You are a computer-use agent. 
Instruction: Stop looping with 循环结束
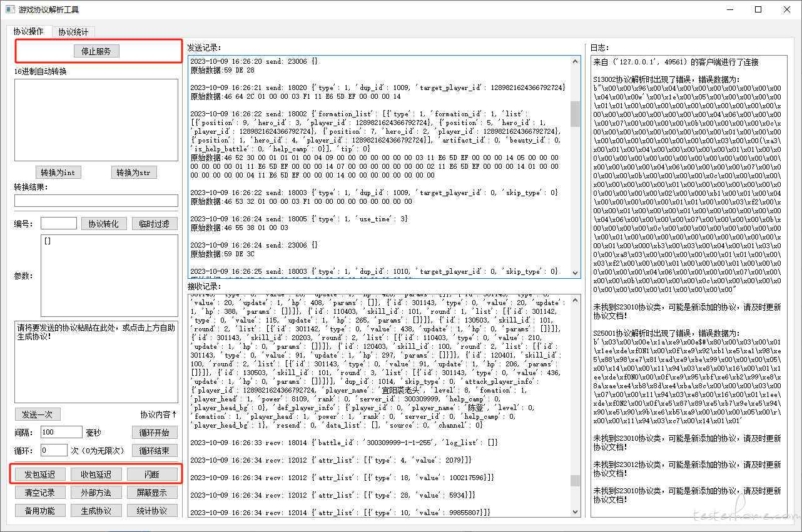point(155,451)
